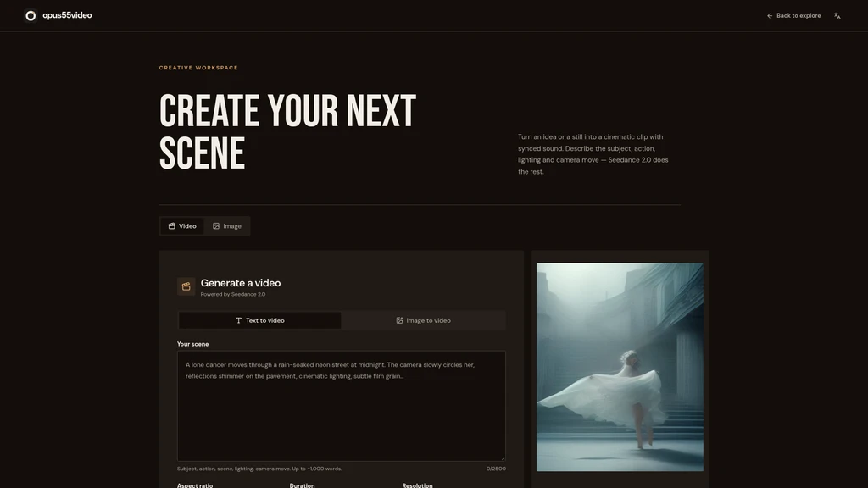Open the language translate icon
The image size is (868, 488).
(x=837, y=15)
